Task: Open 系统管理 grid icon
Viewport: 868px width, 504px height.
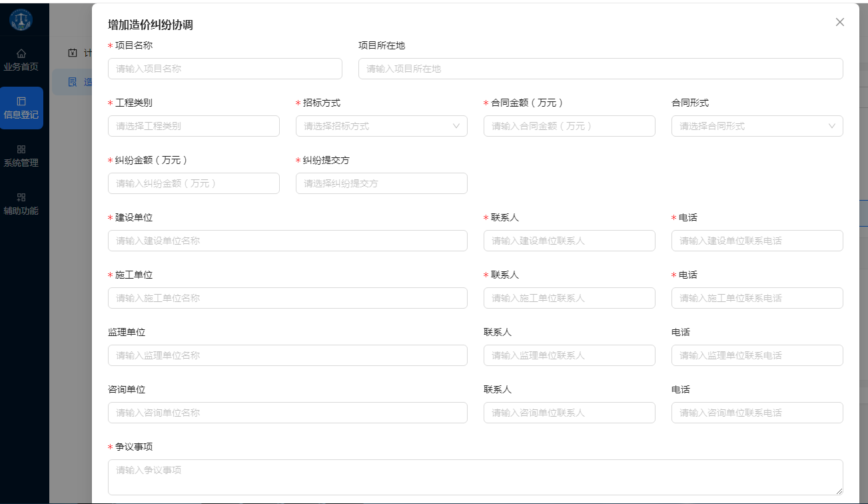Action: pos(21,149)
